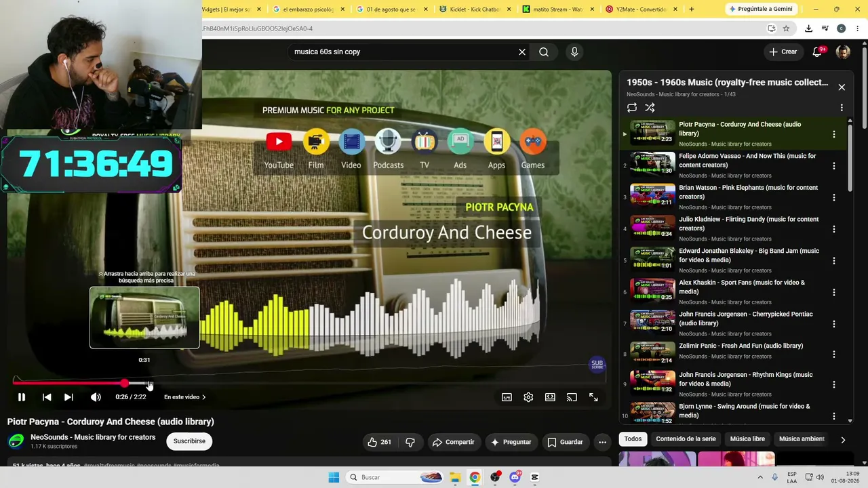
Task: Switch to the Kicklet - Kick Chatbot tab
Action: [x=475, y=9]
